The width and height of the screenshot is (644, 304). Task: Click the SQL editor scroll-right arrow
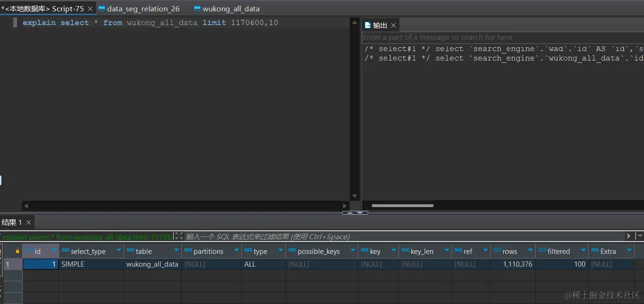pyautogui.click(x=345, y=206)
